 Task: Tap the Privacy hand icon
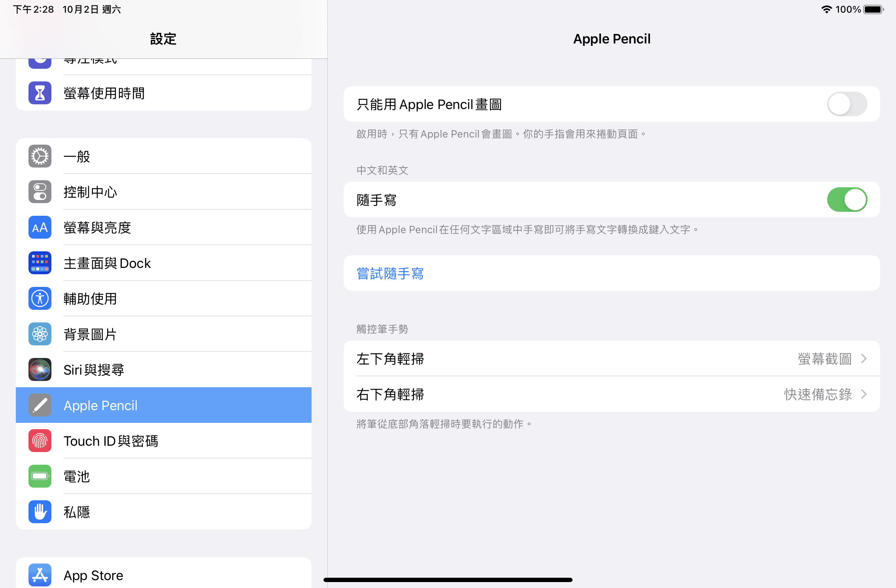[40, 512]
